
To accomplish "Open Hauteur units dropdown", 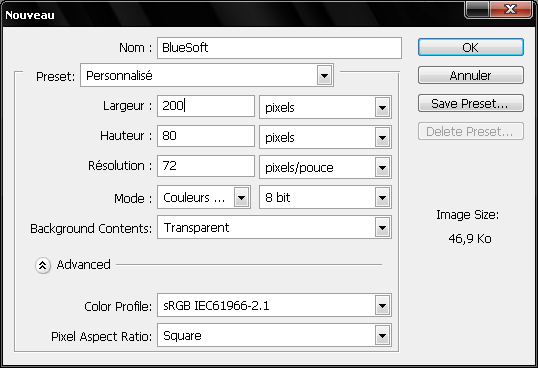I will tap(325, 137).
